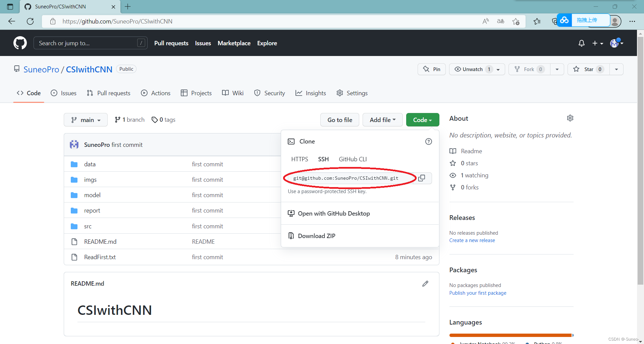Click the browser profile avatar

(x=615, y=21)
